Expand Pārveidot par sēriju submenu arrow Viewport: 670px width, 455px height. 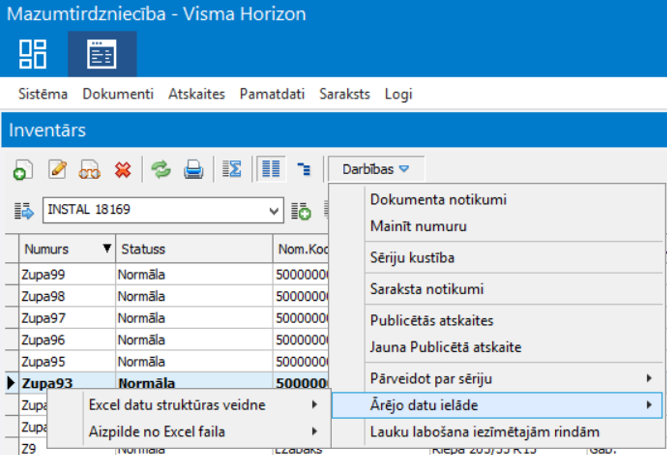[649, 378]
